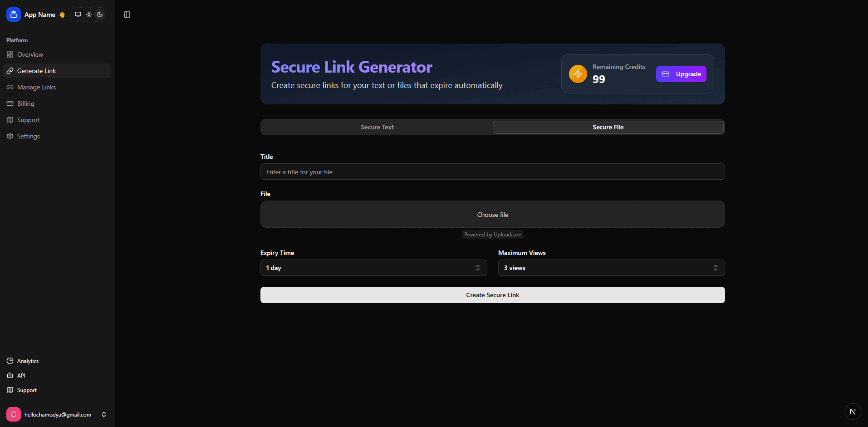This screenshot has width=868, height=427.
Task: Open Support under Platform section
Action: click(x=57, y=120)
